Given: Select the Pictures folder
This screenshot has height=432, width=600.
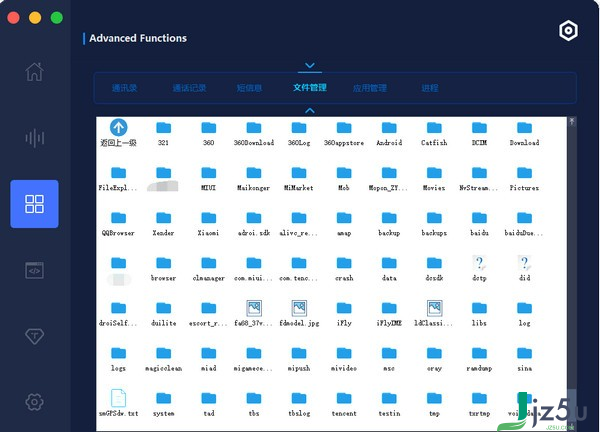Looking at the screenshot, I should (x=525, y=178).
